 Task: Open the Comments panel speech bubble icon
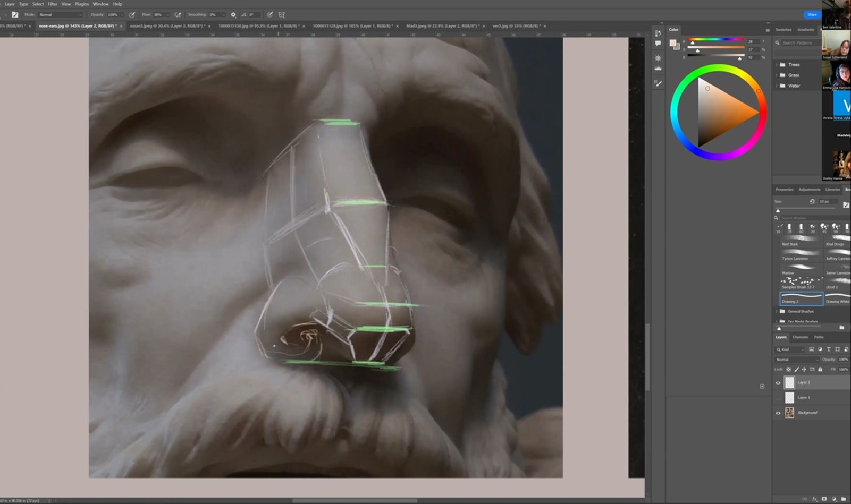click(x=658, y=44)
